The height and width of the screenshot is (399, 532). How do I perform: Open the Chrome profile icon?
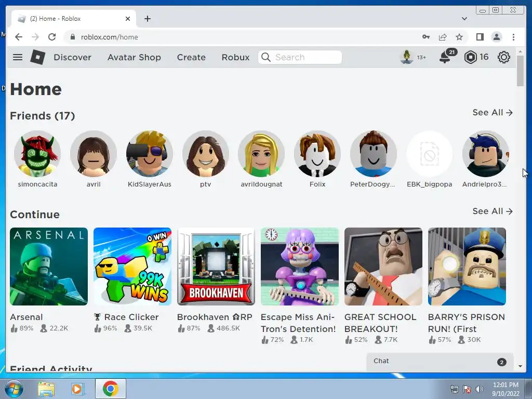tap(496, 37)
